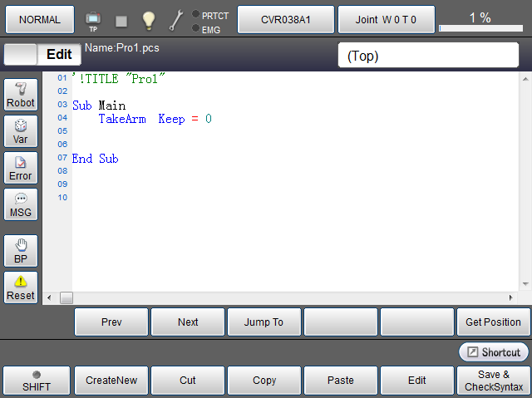The height and width of the screenshot is (398, 532).
Task: Open the Joint W 0 T 0 selector
Action: (x=386, y=19)
